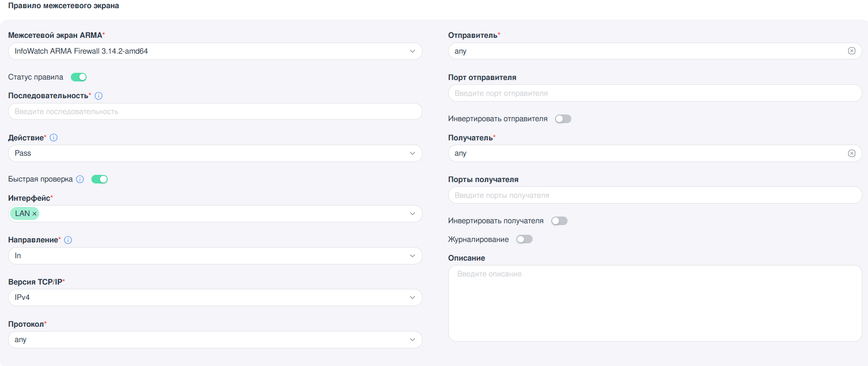Enable Журналирование logging toggle
Image resolution: width=868 pixels, height=366 pixels.
(524, 240)
